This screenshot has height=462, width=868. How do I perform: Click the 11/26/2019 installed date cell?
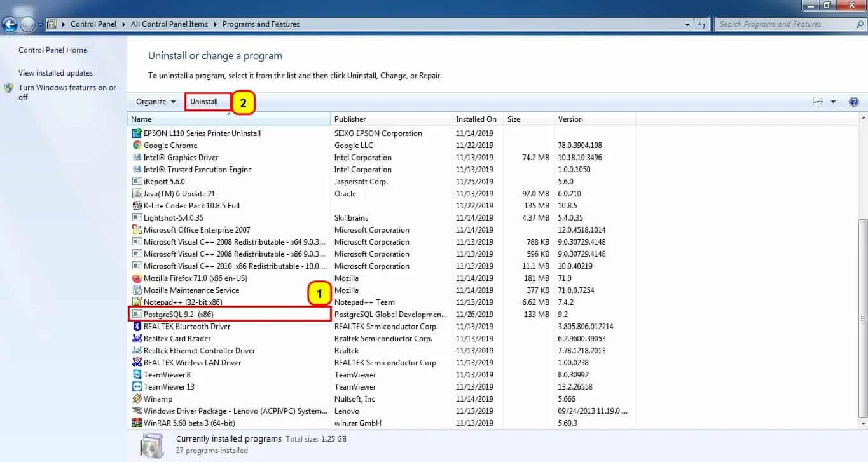(474, 315)
